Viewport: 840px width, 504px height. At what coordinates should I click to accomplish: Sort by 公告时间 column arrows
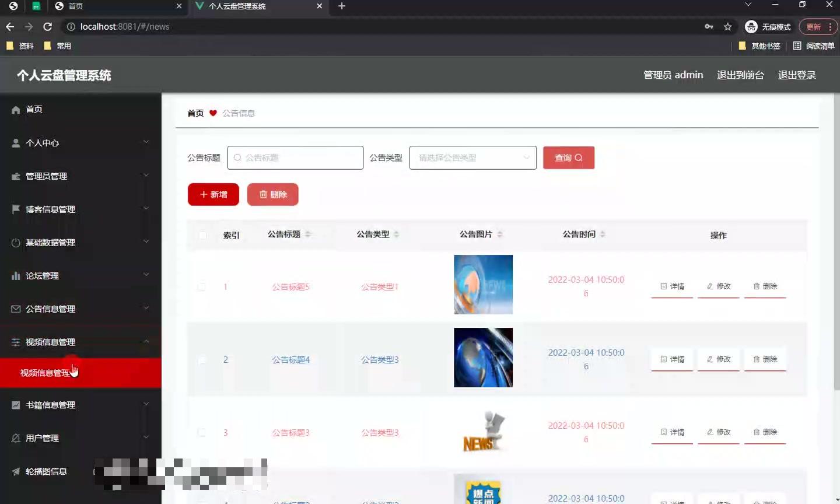603,235
